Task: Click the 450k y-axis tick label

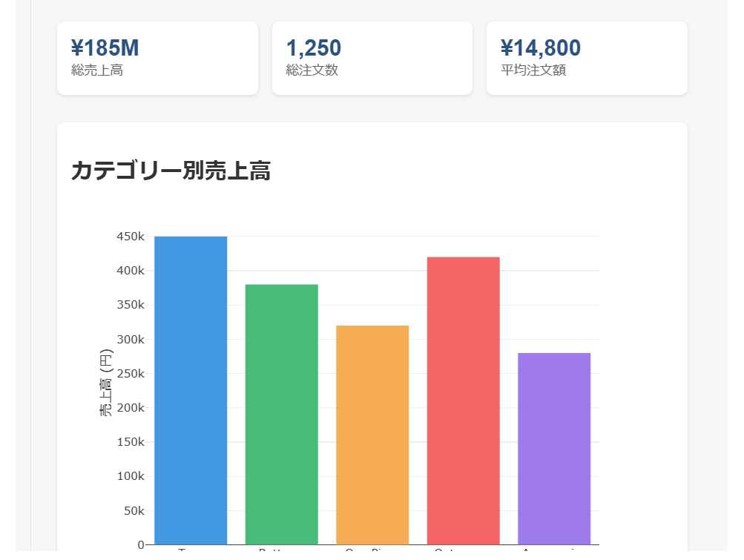Action: (131, 237)
